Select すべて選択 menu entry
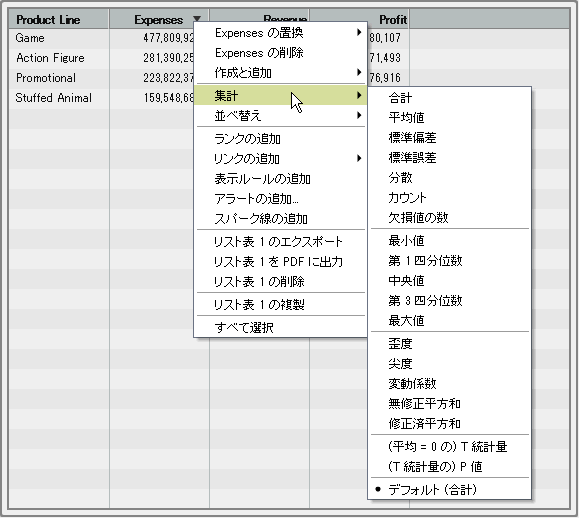 tap(280, 327)
